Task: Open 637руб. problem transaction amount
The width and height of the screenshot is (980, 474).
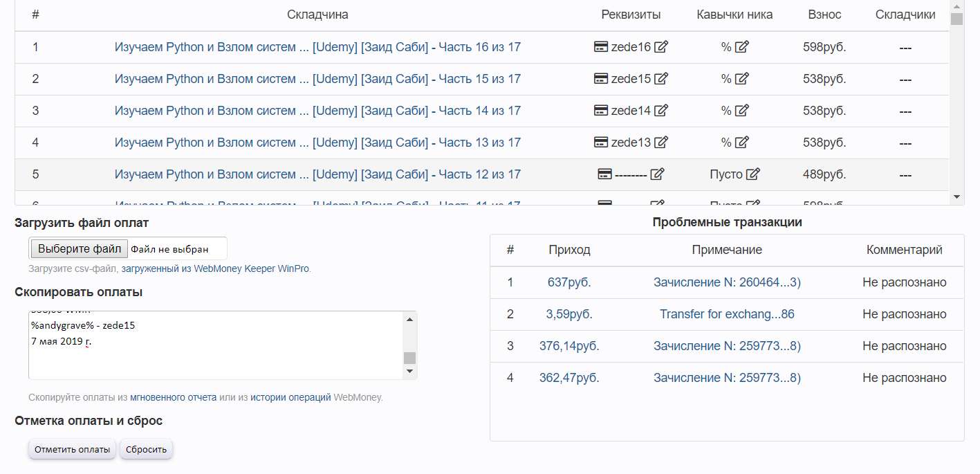Action: (569, 282)
